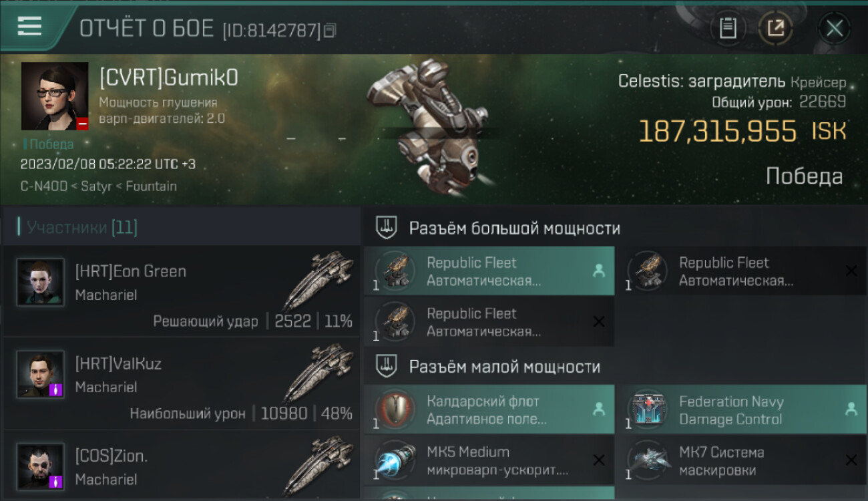Open the clipboard report icon

click(728, 28)
